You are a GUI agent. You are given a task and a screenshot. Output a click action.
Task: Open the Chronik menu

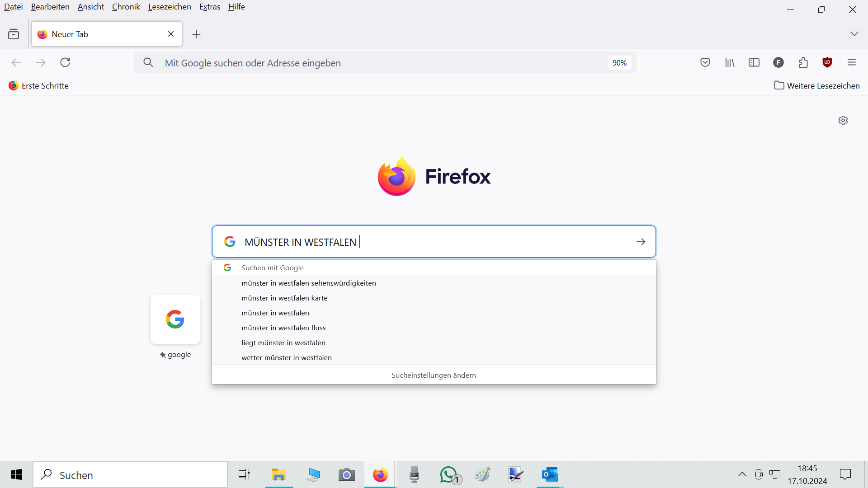click(126, 7)
